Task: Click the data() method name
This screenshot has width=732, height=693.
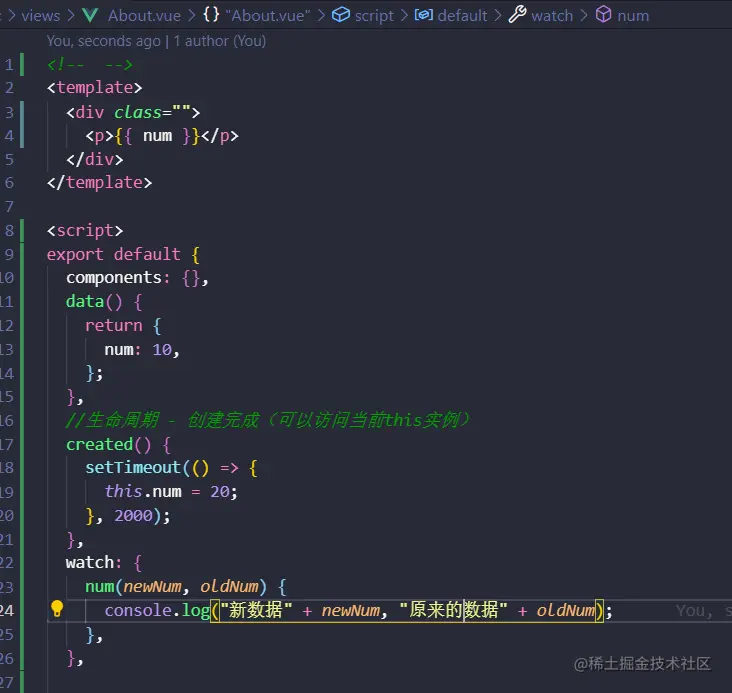Action: 84,302
